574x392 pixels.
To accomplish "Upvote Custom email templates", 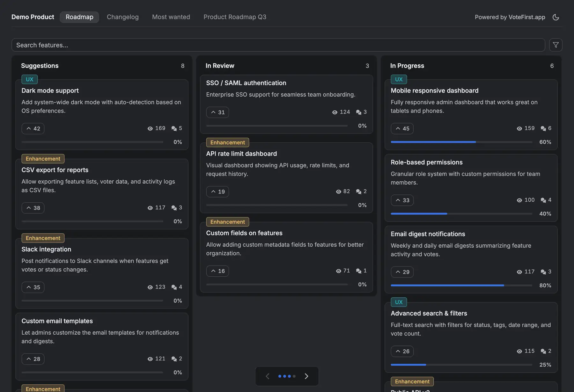I will point(33,359).
